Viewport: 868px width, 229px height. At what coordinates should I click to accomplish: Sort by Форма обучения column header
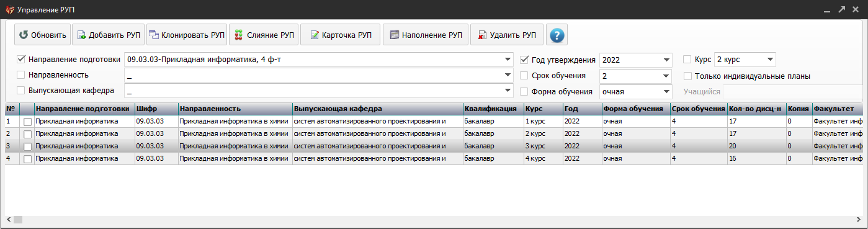(636, 109)
